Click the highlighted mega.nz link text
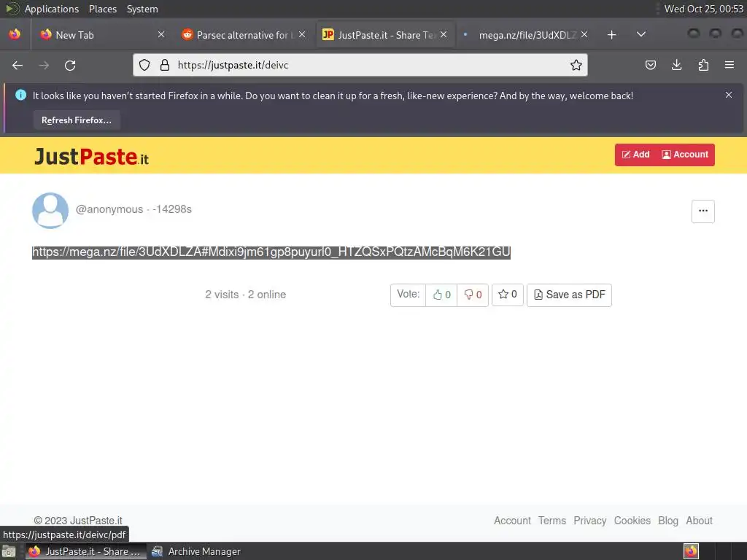 coord(271,252)
